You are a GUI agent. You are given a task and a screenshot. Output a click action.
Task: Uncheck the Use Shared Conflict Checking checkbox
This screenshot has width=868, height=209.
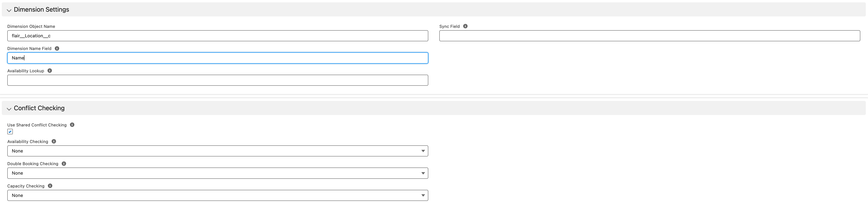tap(10, 132)
